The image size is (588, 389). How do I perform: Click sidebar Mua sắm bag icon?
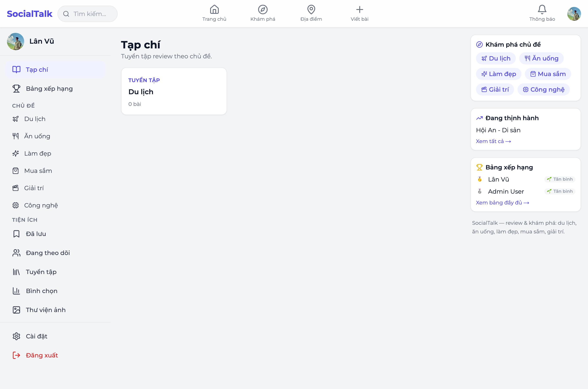pos(16,171)
